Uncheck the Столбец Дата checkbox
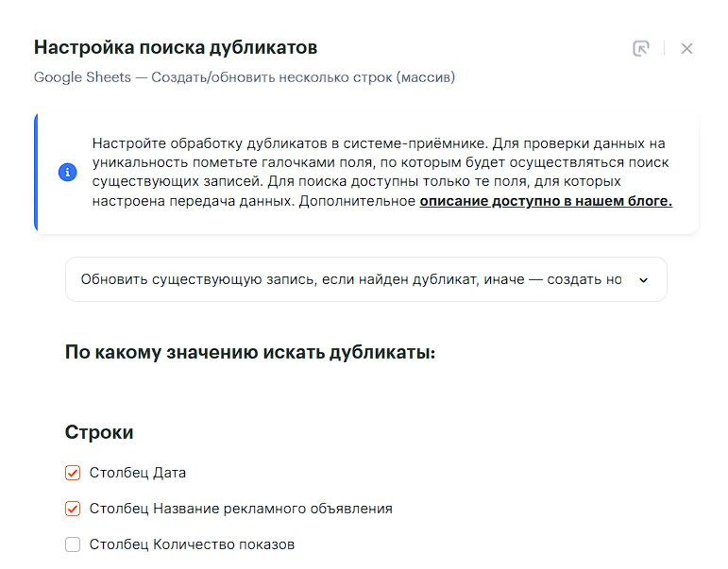 (x=73, y=473)
